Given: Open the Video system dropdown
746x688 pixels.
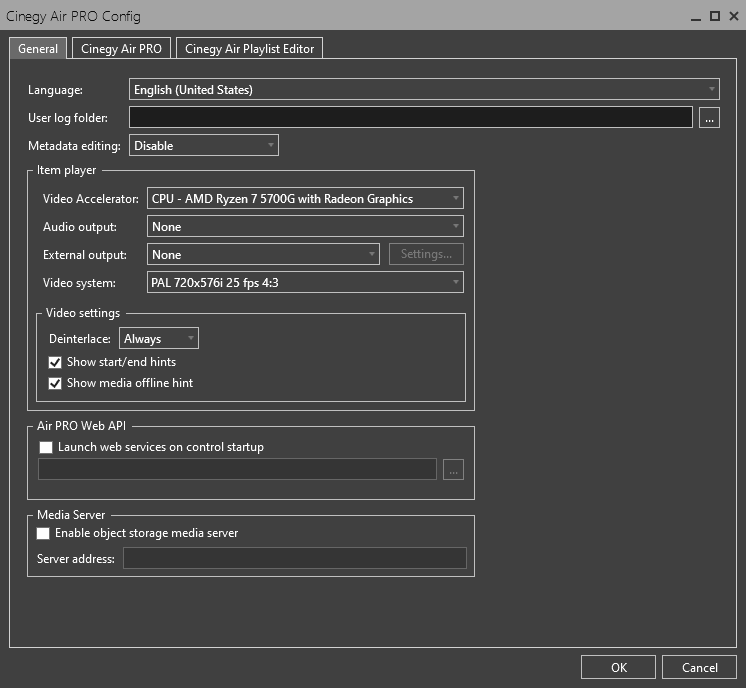Looking at the screenshot, I should click(305, 283).
